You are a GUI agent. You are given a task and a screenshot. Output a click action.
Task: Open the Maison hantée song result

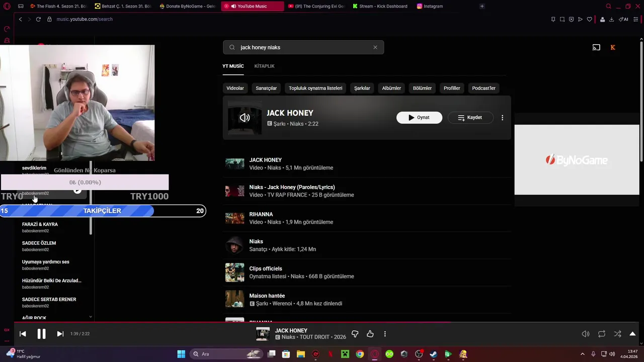[x=367, y=300]
